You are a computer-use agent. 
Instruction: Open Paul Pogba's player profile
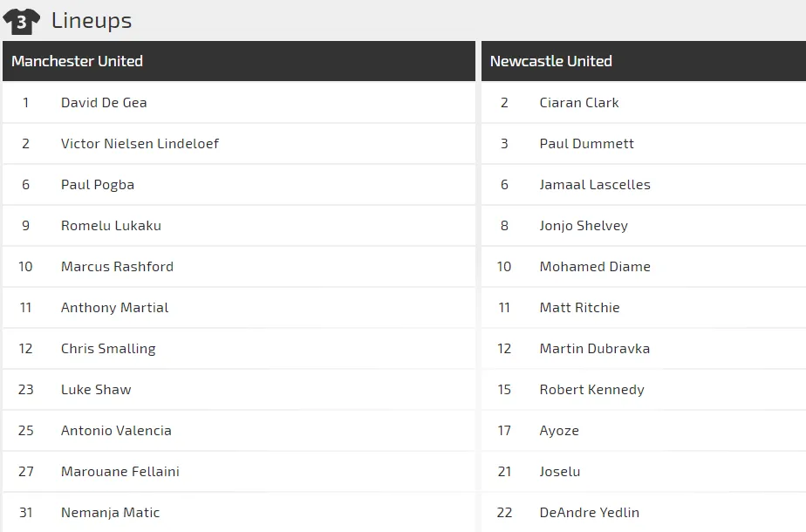point(98,184)
